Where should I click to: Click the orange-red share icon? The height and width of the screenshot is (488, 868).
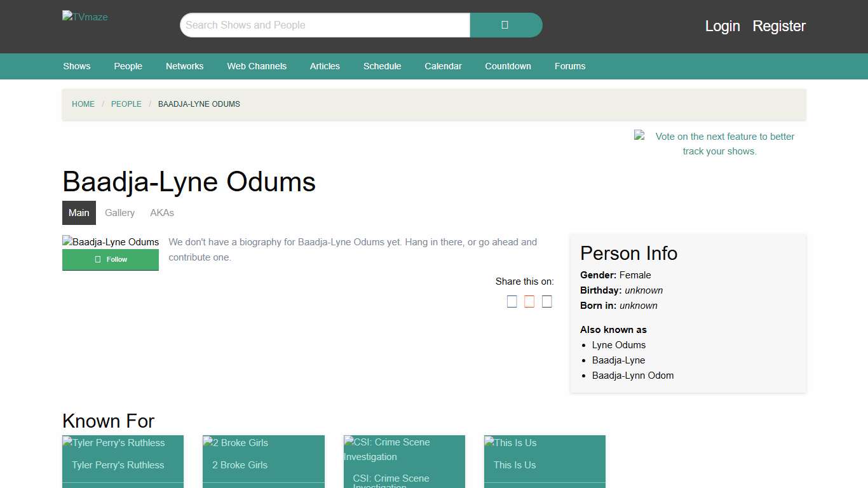(529, 302)
